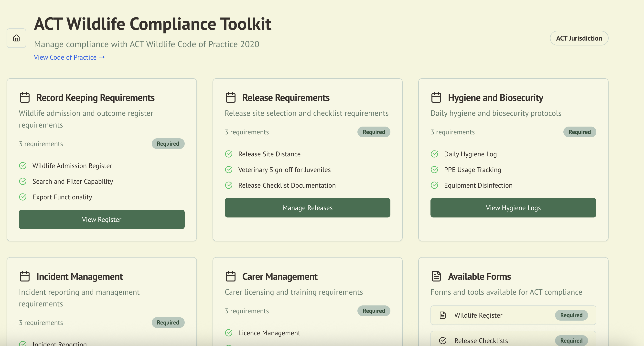Click the ACT Wildlife Compliance Toolkit title
644x346 pixels.
(x=152, y=24)
